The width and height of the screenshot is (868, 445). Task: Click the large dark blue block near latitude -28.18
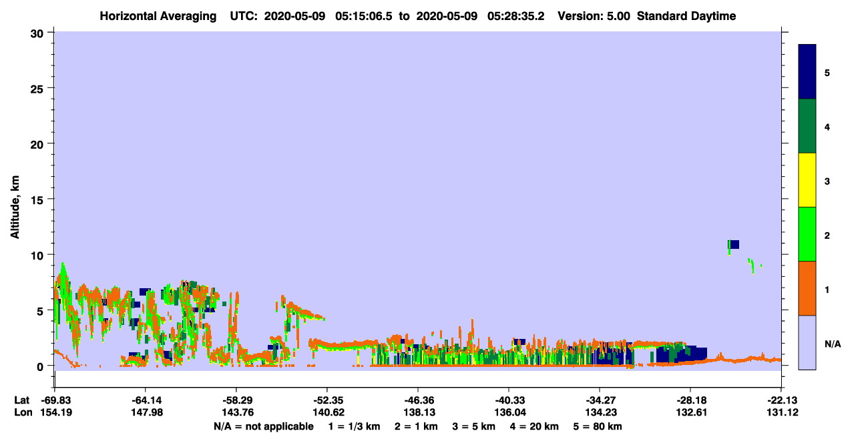pyautogui.click(x=681, y=354)
